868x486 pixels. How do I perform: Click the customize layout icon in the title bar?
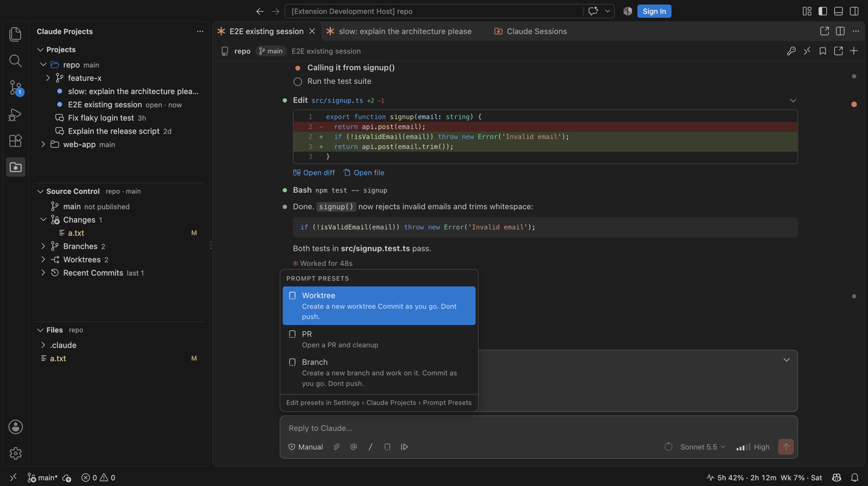807,11
